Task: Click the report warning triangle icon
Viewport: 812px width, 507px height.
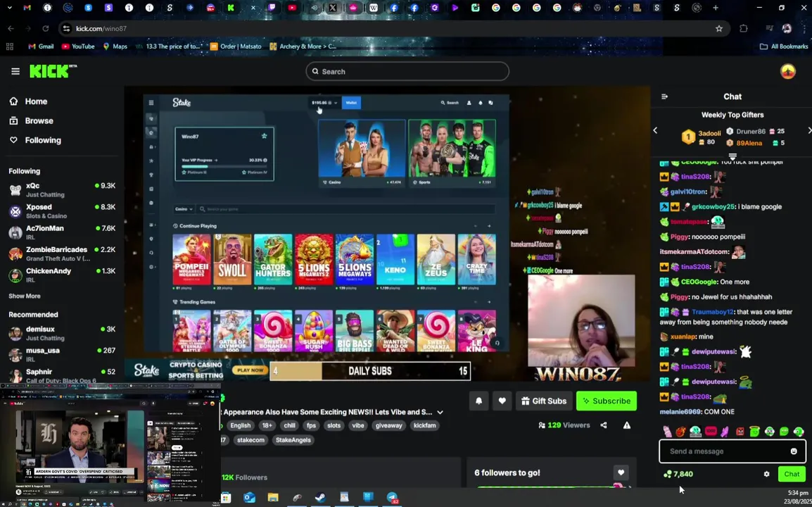Action: (x=627, y=425)
